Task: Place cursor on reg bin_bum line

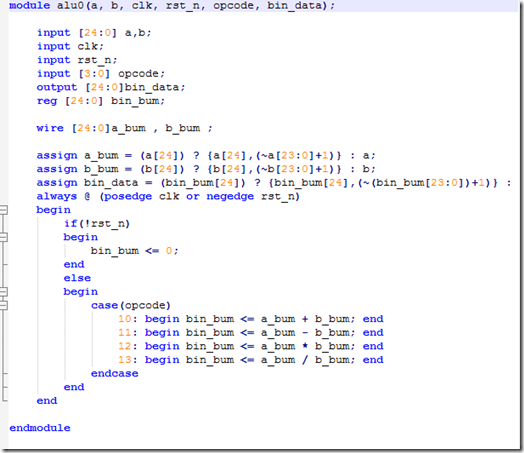Action: tap(101, 101)
